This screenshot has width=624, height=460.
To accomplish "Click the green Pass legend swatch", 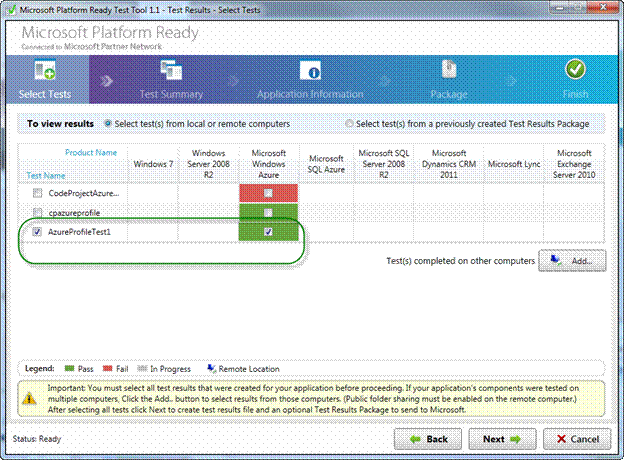I will click(69, 368).
